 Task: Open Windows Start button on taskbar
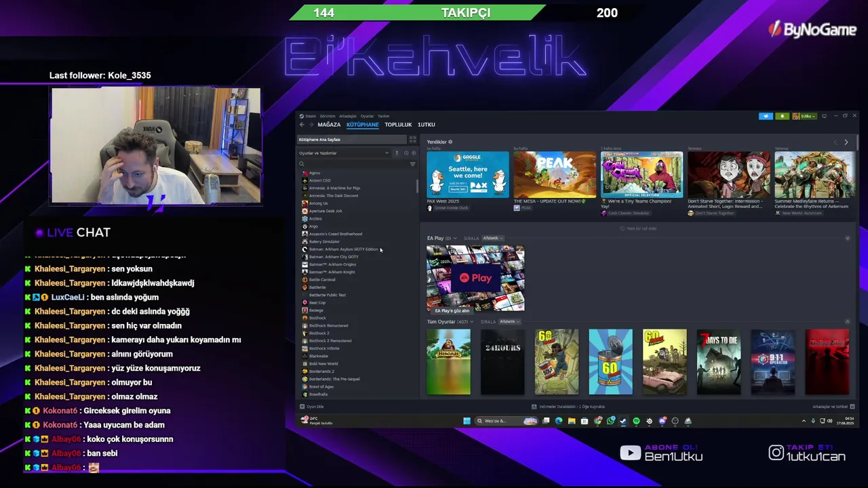coord(467,421)
